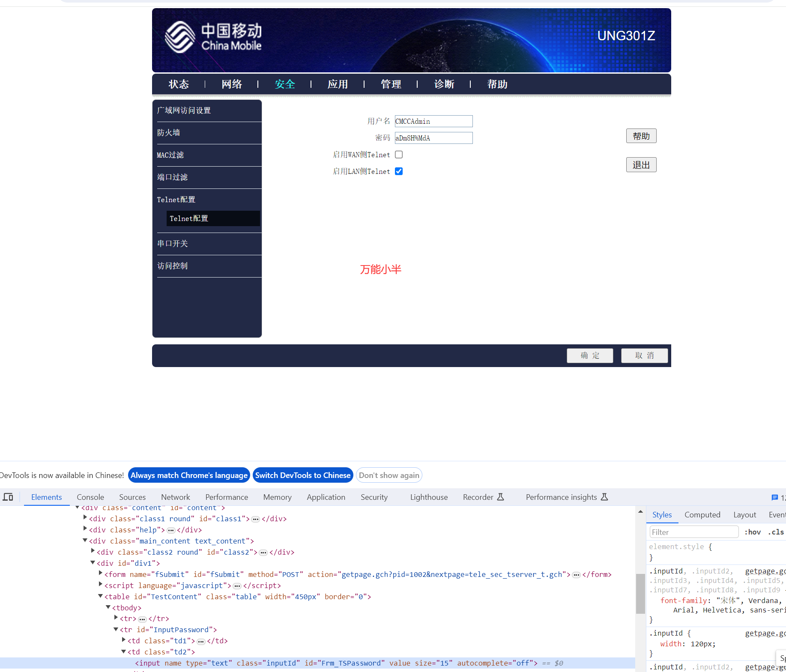This screenshot has height=672, width=786.
Task: Toggle the device toolbar icon in DevTools
Action: coord(8,497)
